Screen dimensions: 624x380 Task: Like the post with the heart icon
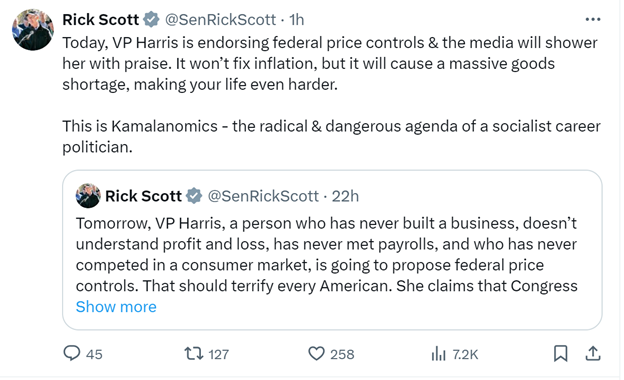click(x=316, y=353)
